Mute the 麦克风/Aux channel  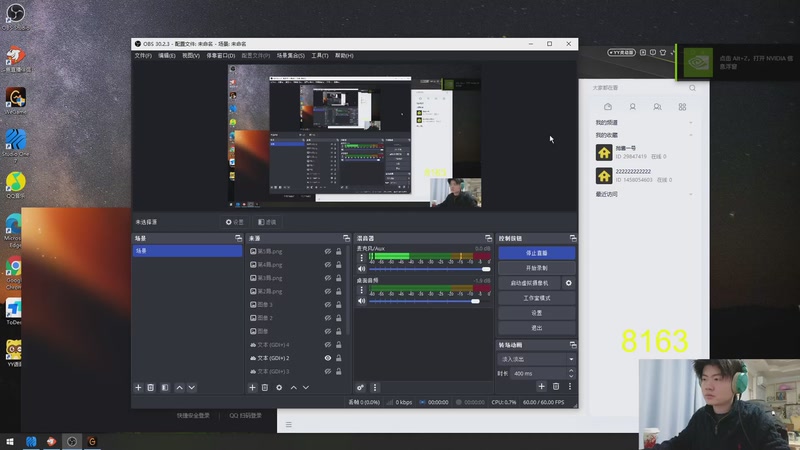[362, 269]
